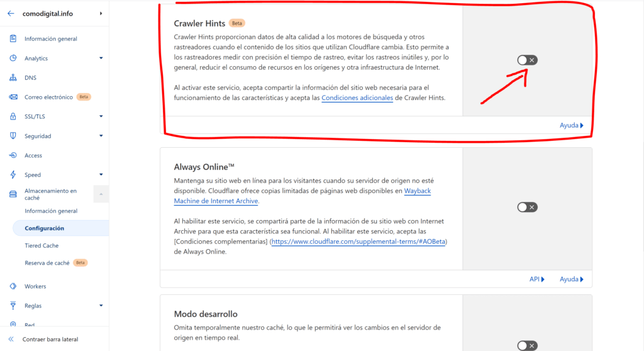The image size is (644, 351).
Task: Click the Access icon in sidebar
Action: pyautogui.click(x=13, y=155)
